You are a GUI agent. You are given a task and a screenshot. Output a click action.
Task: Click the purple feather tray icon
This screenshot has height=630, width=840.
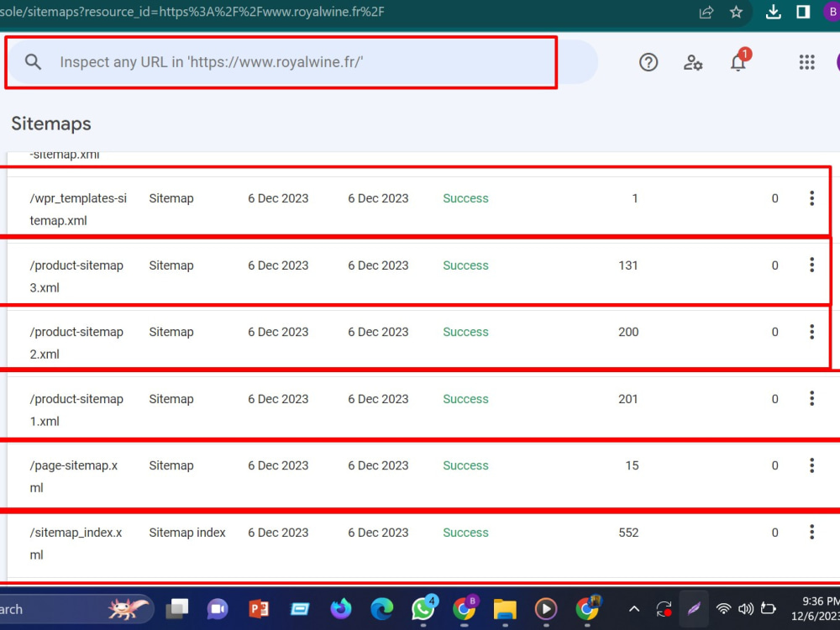(x=694, y=608)
